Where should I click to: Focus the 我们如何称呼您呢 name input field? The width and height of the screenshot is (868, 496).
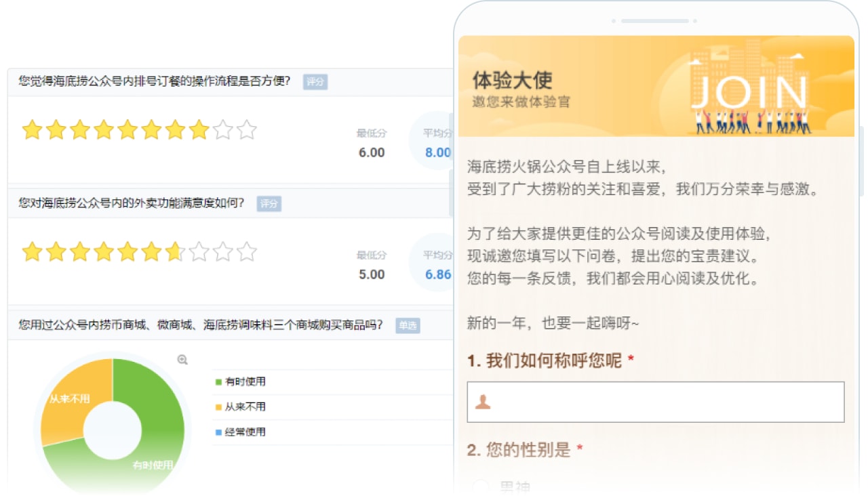click(665, 402)
